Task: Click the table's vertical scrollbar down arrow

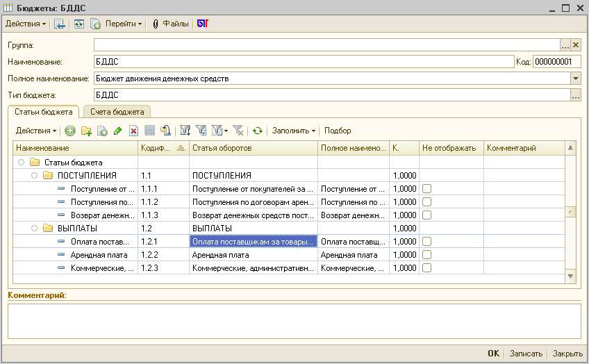Action: click(571, 276)
